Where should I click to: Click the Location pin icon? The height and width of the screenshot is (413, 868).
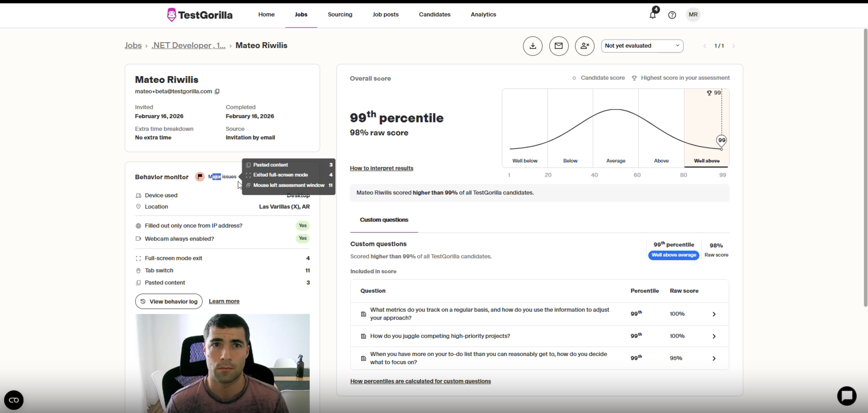point(138,207)
